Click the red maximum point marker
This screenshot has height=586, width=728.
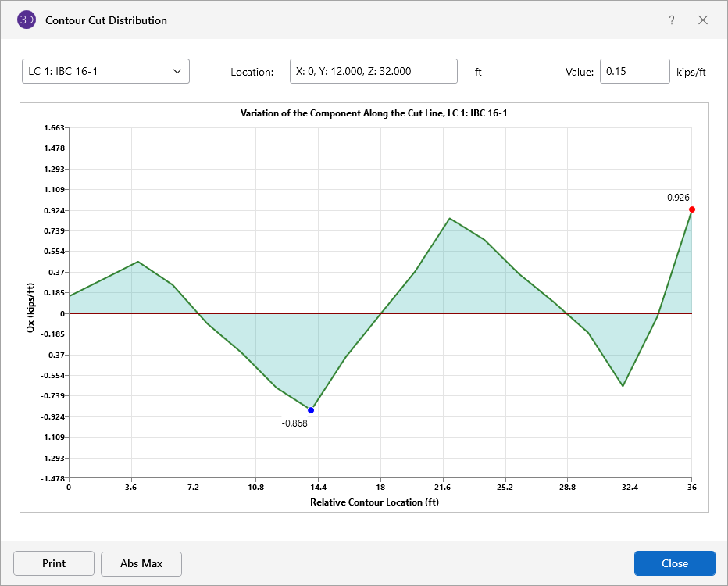click(692, 209)
